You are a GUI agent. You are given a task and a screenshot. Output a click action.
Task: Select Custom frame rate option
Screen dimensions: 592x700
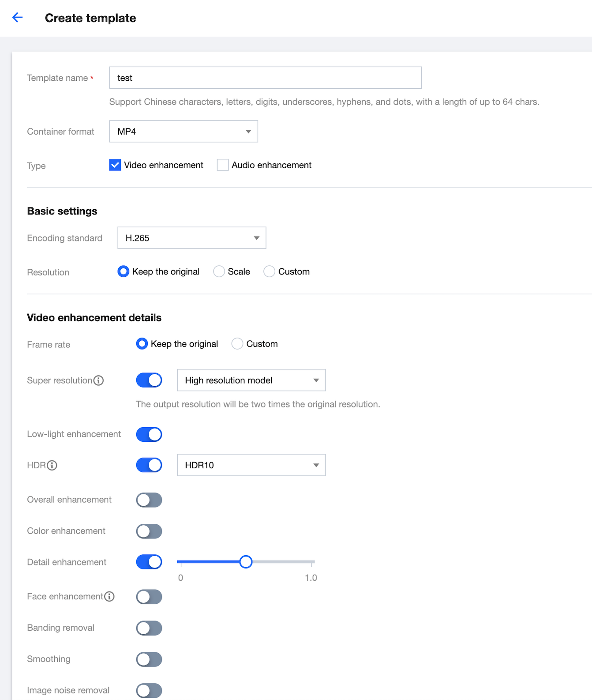point(237,344)
